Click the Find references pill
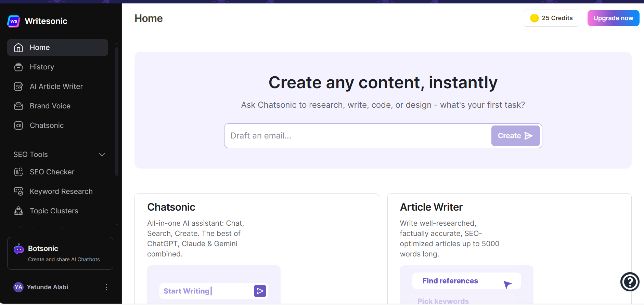Screen dimensions: 644x305 coord(466,281)
